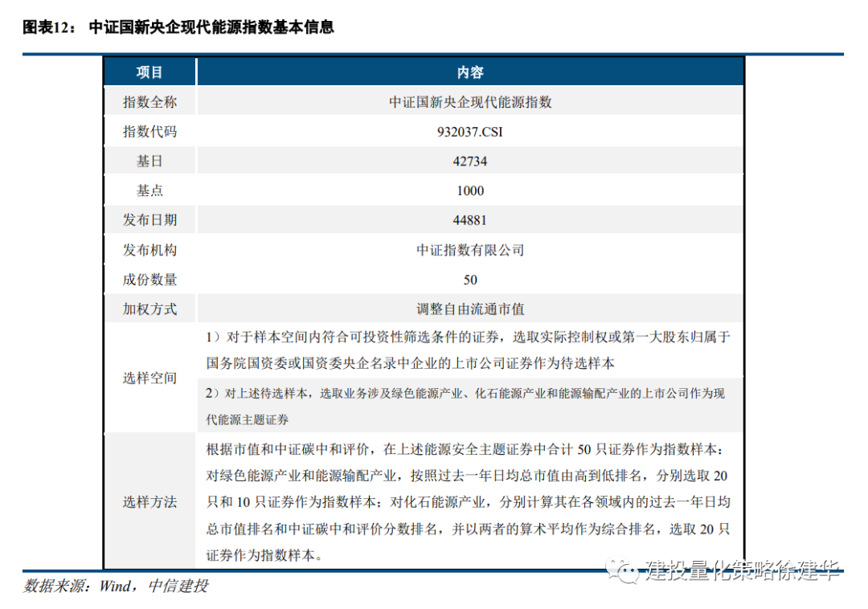
Task: Click the '发布日期' row label
Action: click(149, 220)
